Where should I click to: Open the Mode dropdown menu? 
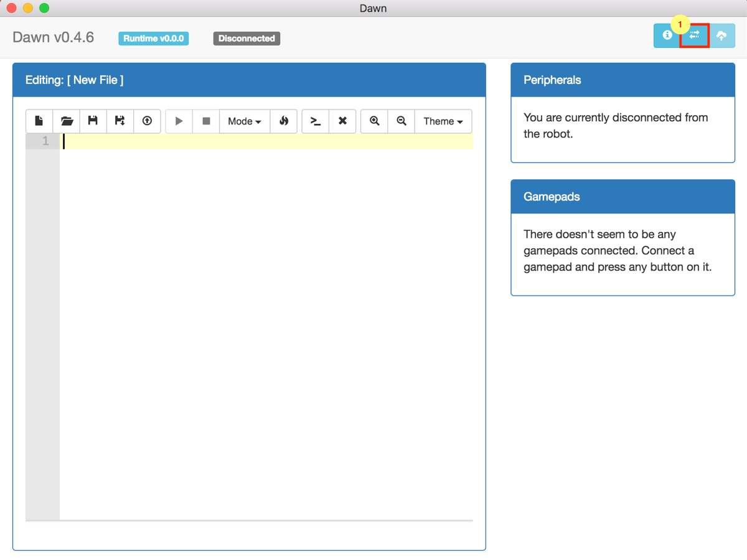click(x=245, y=121)
